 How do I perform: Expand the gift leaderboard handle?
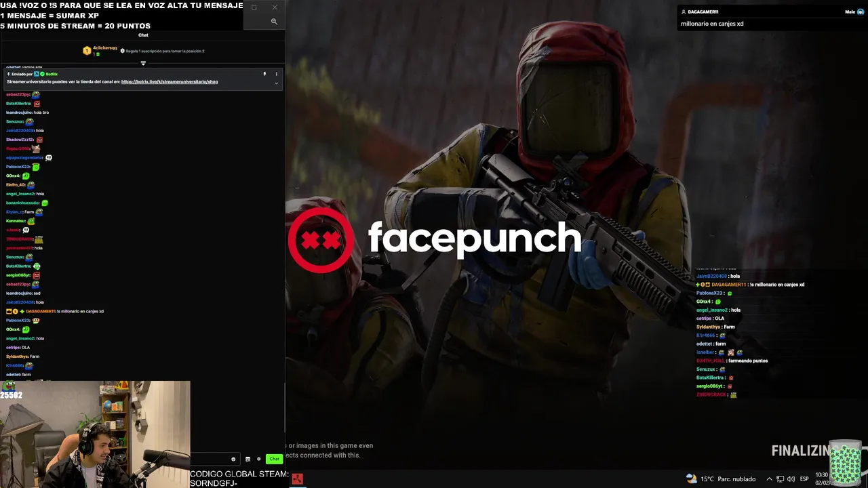pyautogui.click(x=143, y=63)
